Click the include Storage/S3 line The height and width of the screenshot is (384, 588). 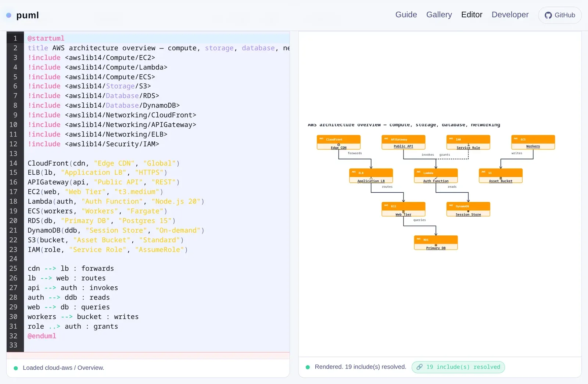[157, 86]
